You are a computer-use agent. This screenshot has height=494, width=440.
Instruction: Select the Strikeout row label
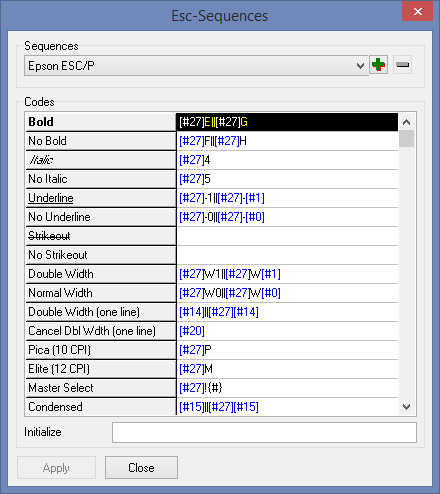pyautogui.click(x=101, y=236)
